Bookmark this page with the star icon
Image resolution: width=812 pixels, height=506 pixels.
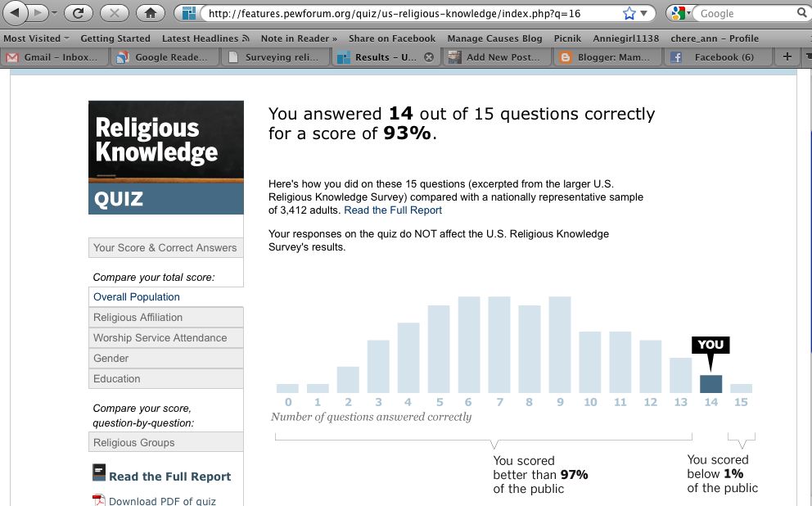(x=629, y=13)
